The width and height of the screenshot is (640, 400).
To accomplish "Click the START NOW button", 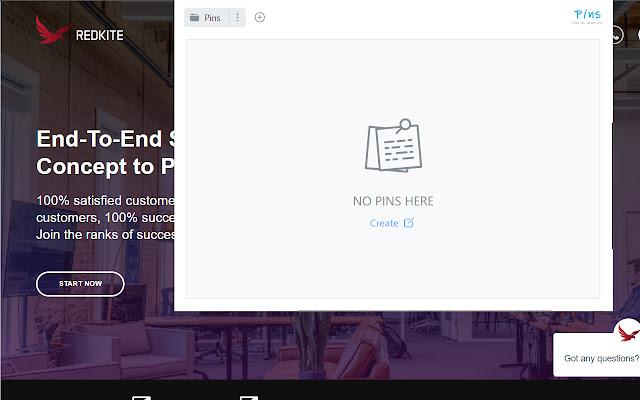I will [80, 284].
